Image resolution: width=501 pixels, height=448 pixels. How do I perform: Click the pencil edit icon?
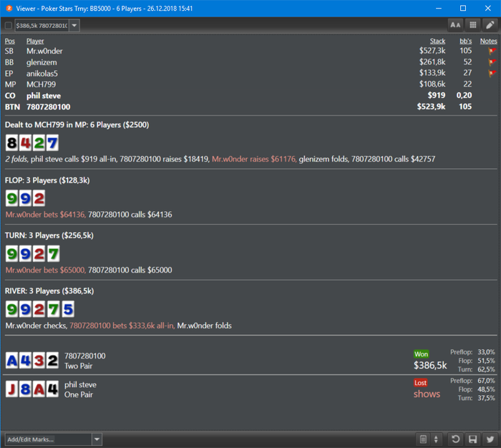490,25
